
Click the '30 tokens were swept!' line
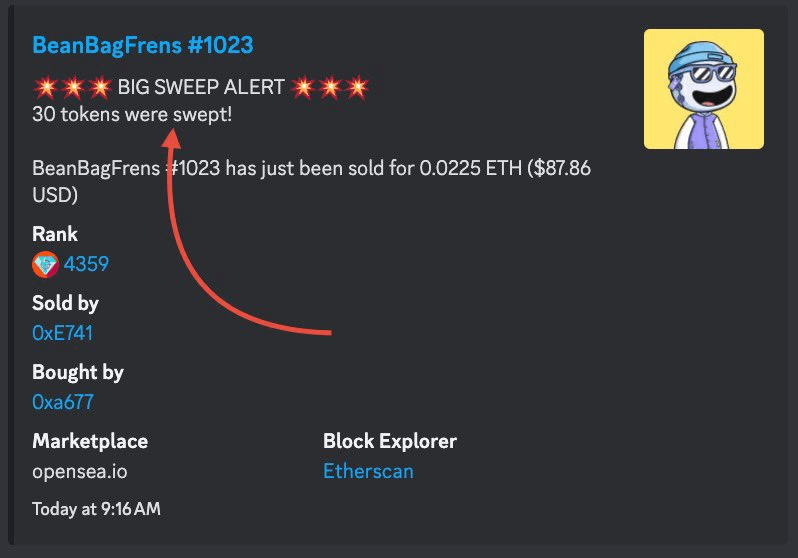132,114
